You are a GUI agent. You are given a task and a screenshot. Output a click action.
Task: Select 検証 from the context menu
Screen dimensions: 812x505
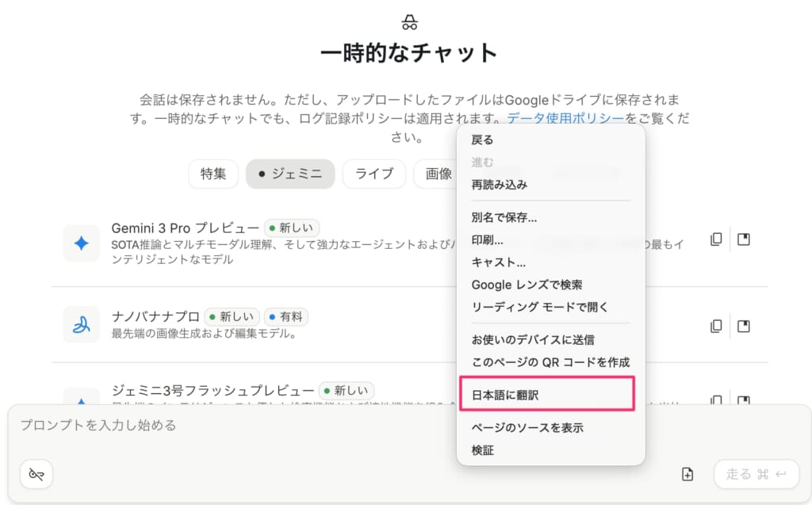482,450
